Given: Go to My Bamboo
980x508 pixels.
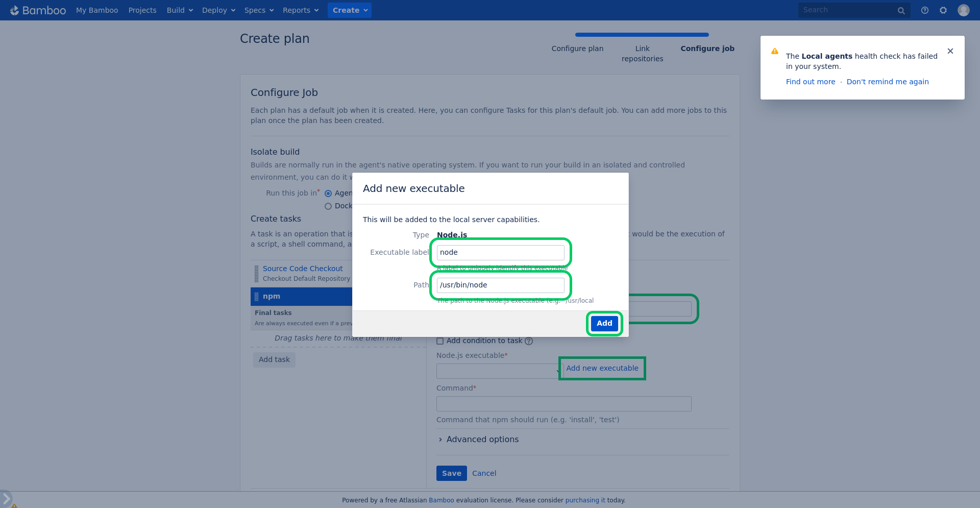Looking at the screenshot, I should [97, 10].
